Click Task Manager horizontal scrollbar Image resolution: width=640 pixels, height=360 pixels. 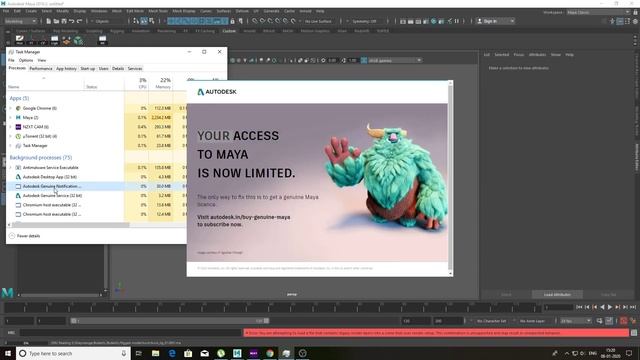point(71,224)
